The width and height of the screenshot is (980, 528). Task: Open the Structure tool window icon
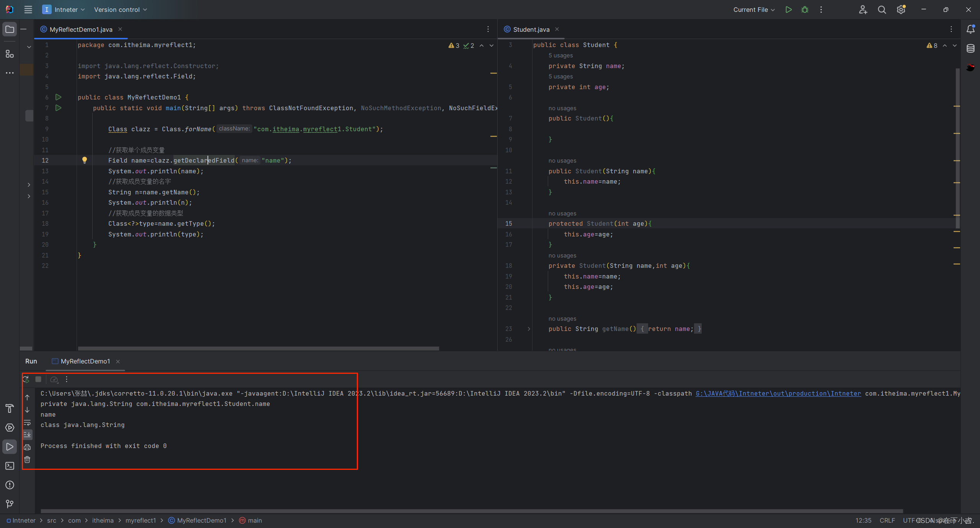(x=10, y=54)
